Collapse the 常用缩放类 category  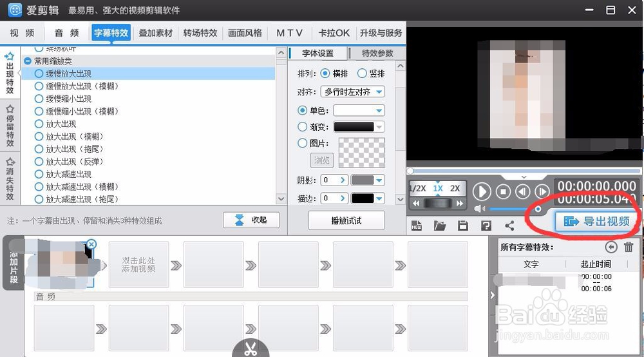point(28,61)
